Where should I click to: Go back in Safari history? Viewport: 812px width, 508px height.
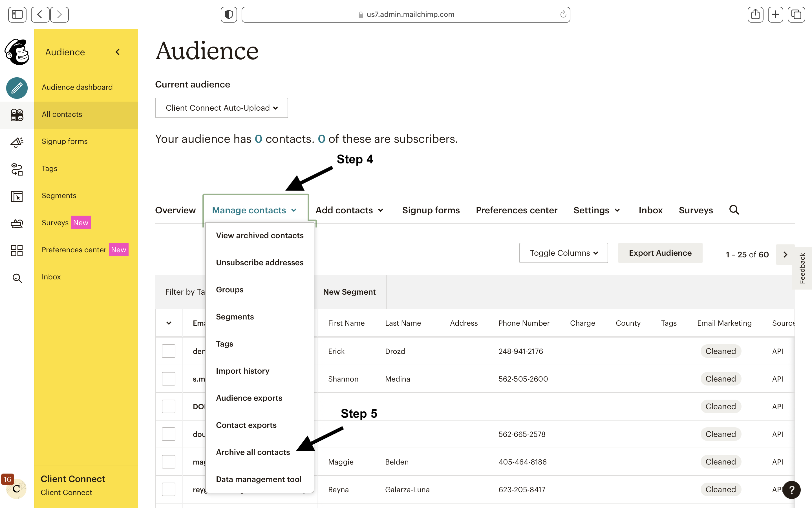coord(40,14)
